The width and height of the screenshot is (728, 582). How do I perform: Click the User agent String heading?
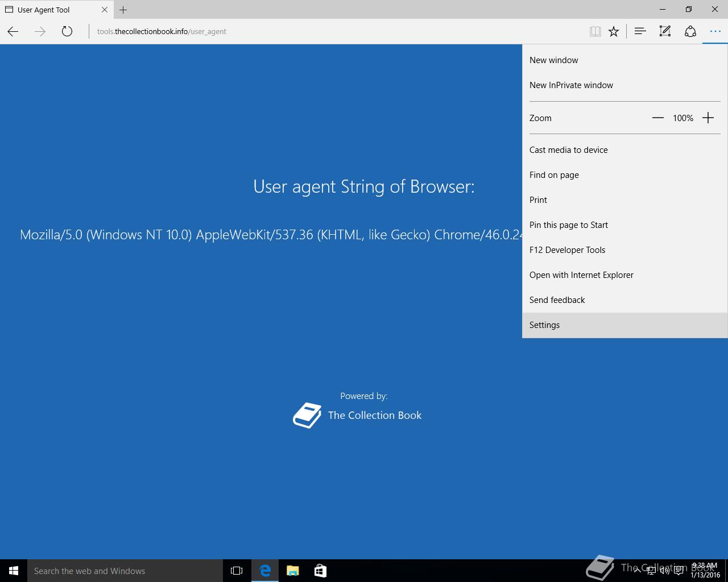coord(364,186)
